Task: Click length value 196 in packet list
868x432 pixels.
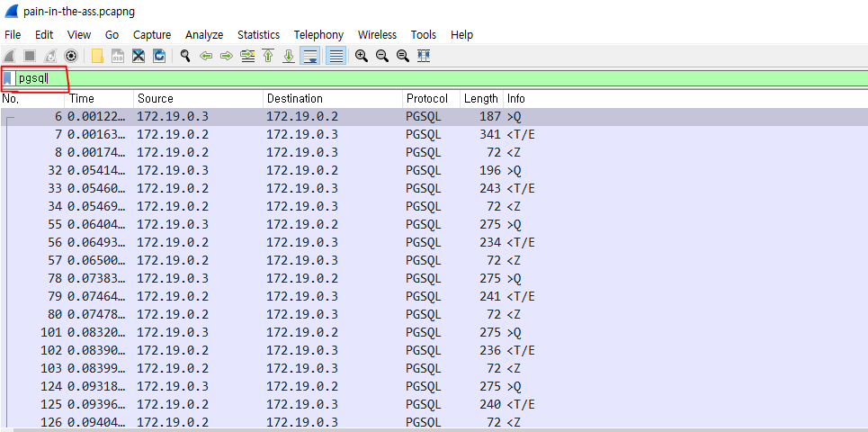Action: point(490,171)
